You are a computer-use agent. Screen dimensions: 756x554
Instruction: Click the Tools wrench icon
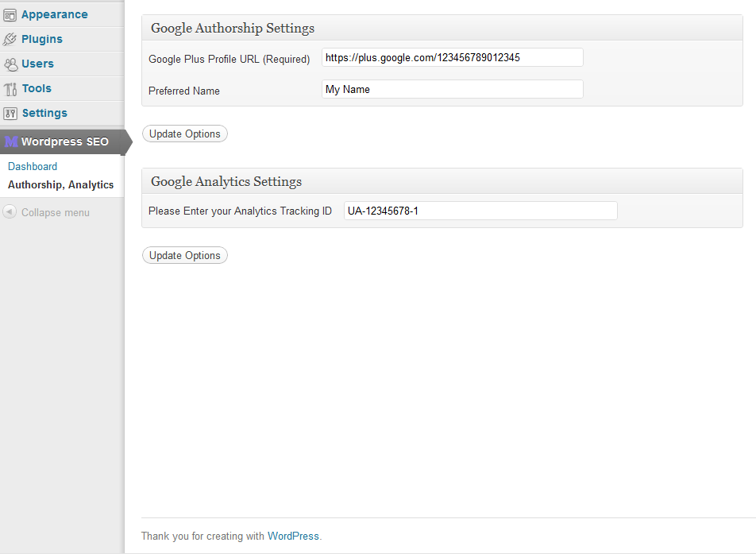[10, 89]
